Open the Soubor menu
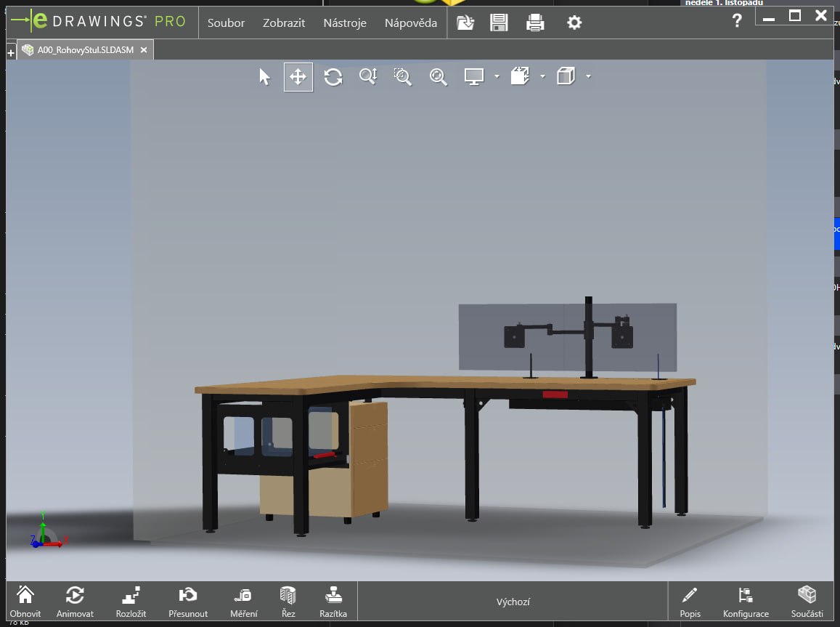The height and width of the screenshot is (627, 840). click(x=226, y=23)
